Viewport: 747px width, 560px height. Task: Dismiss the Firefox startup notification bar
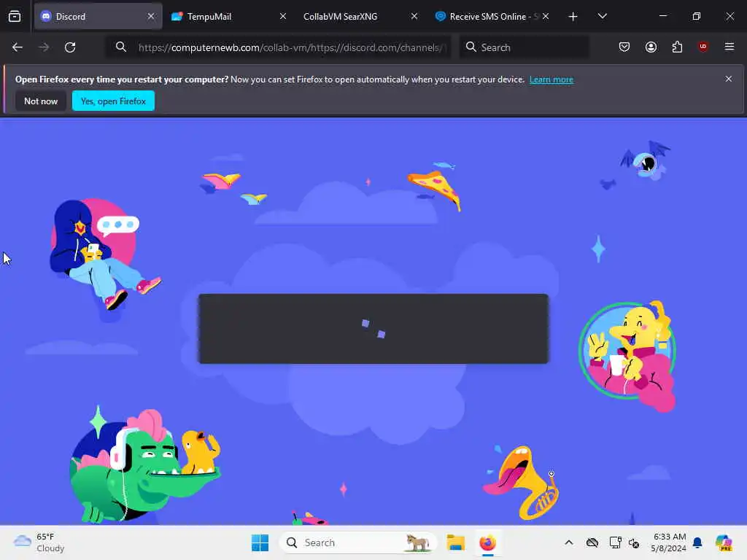pyautogui.click(x=729, y=79)
